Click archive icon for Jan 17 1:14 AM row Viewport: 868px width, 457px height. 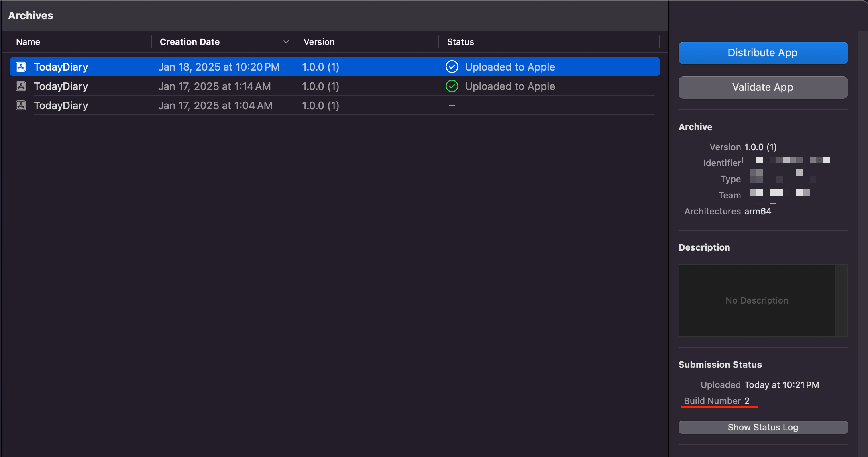tap(21, 86)
